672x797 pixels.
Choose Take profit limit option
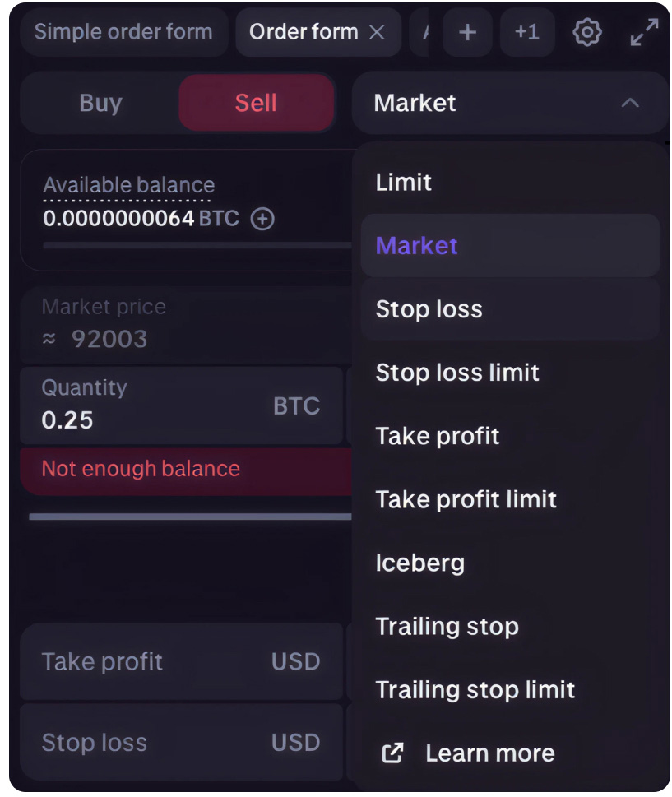click(x=466, y=499)
